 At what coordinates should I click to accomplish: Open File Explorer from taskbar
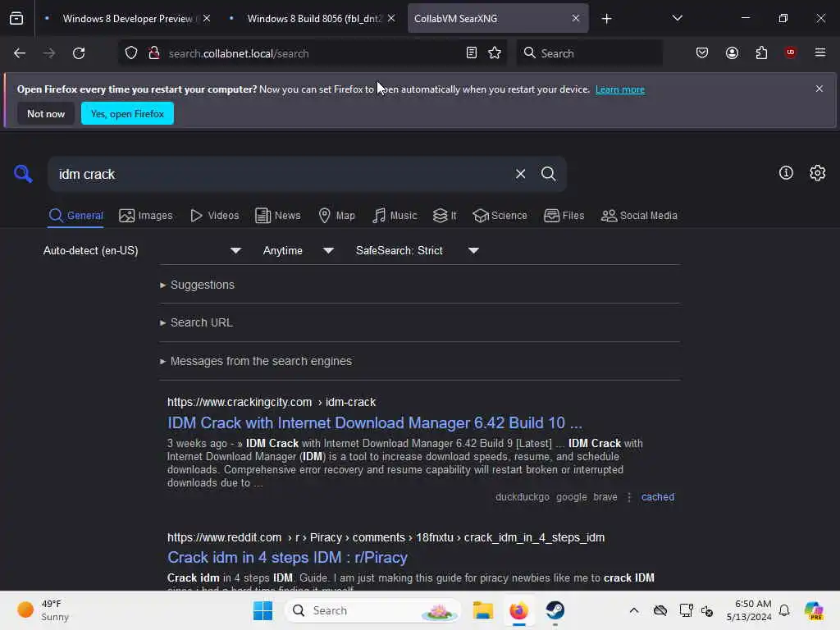click(x=482, y=610)
